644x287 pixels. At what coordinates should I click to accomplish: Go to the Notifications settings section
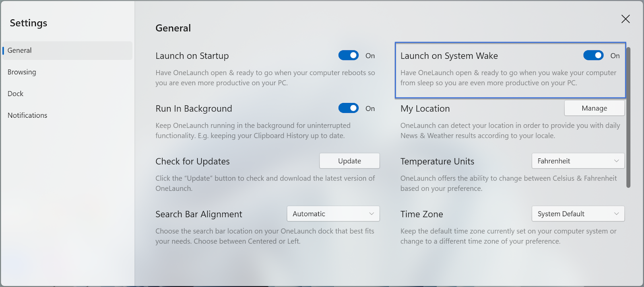27,115
